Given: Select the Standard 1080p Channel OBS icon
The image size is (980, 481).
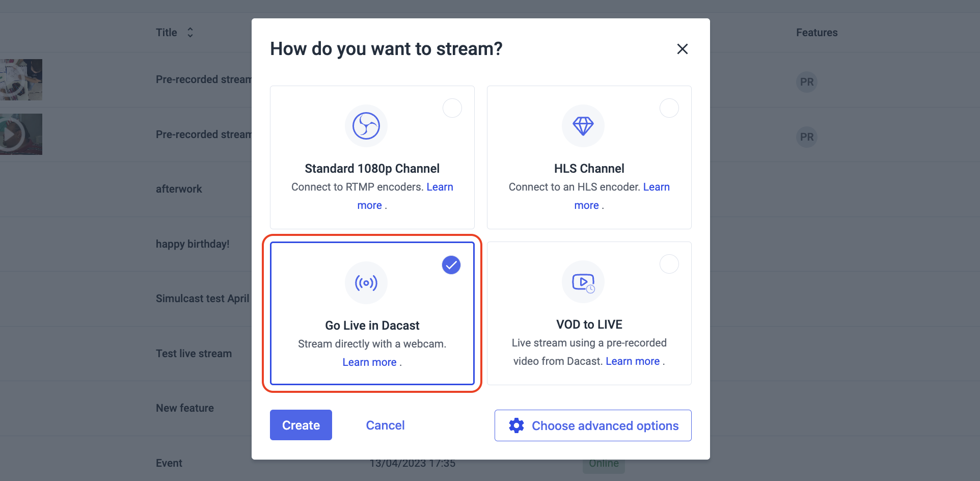Looking at the screenshot, I should (366, 126).
